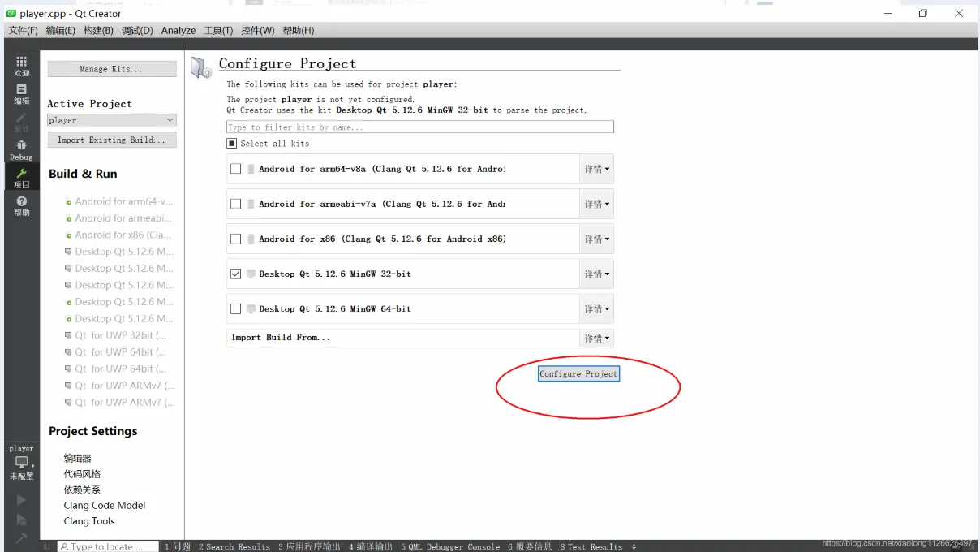Open the 2 Search Results pane
This screenshot has height=552, width=980.
[234, 546]
